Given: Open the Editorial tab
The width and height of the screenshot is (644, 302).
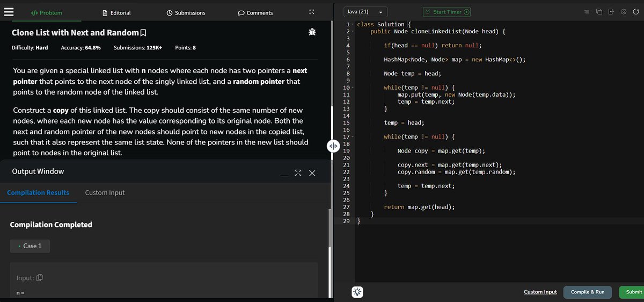Looking at the screenshot, I should tap(116, 12).
